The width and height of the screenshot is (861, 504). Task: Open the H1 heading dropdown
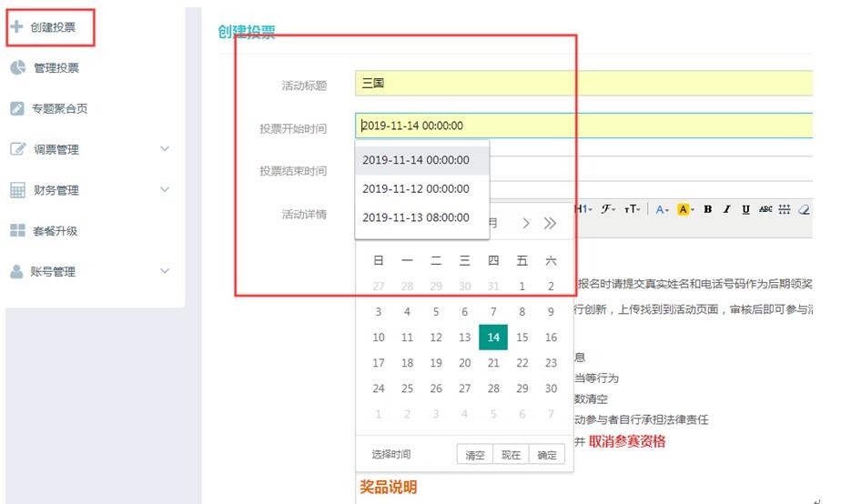pos(583,209)
